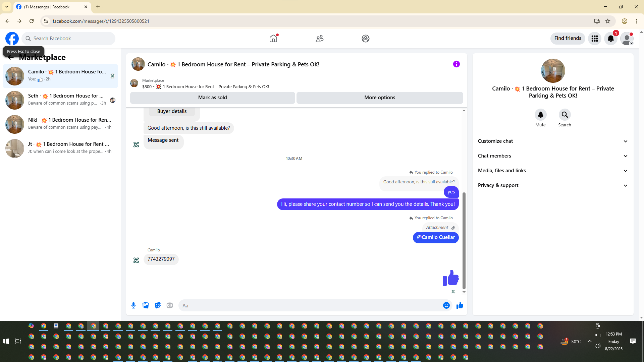Open the emoji picker in message box
Screen dimensions: 644x362
446,305
